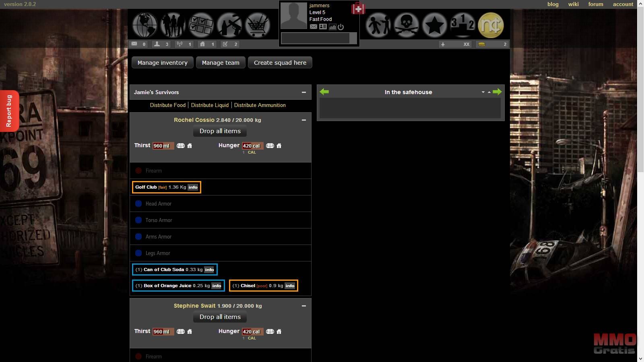Click the survivors group icon
This screenshot has width=644, height=362.
tap(173, 25)
